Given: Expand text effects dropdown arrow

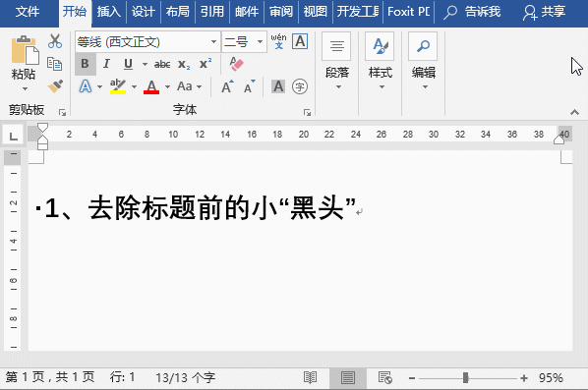Looking at the screenshot, I should click(x=99, y=86).
